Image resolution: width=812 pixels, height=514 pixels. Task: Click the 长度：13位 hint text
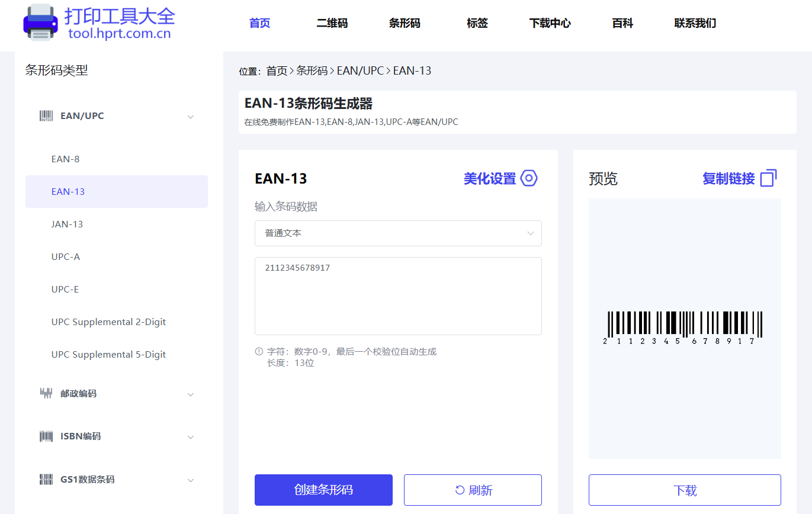point(290,363)
